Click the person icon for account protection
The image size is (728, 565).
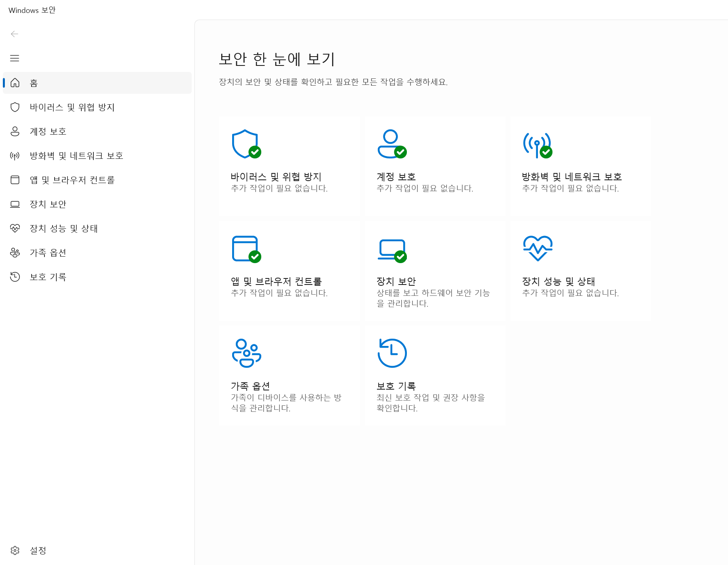[15, 131]
